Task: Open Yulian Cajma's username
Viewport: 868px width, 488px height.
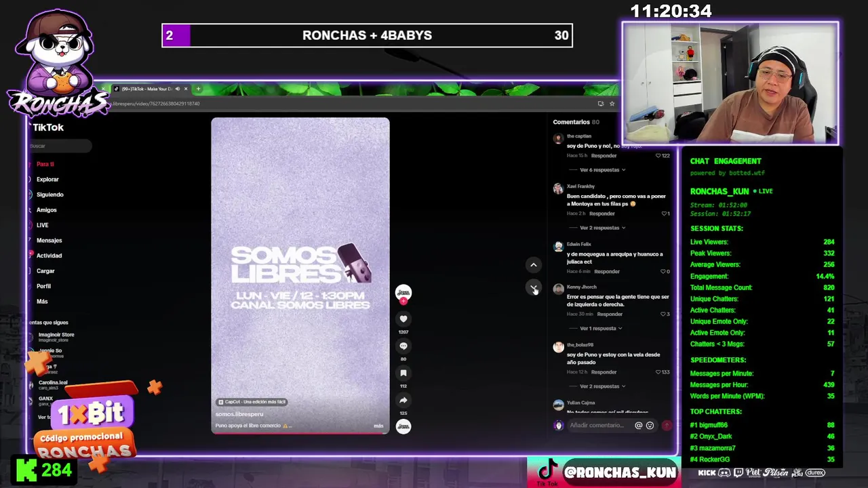Action: [580, 403]
